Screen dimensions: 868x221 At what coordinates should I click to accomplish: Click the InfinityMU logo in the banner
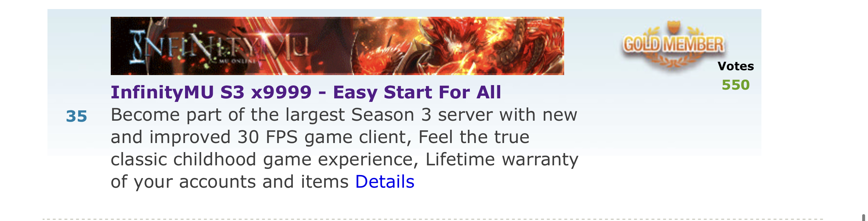[x=220, y=47]
